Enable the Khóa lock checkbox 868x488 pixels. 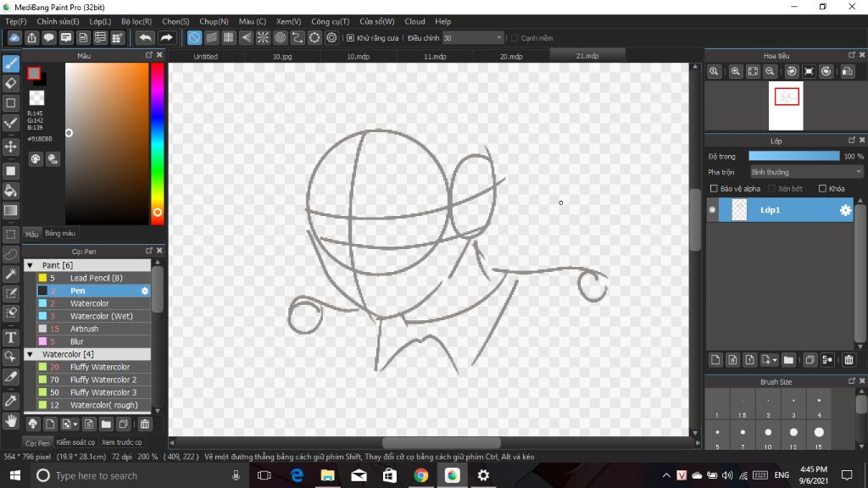pos(822,189)
